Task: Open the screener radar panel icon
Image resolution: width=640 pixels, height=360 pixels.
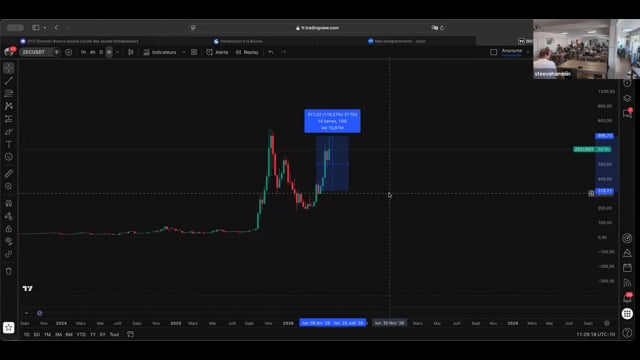Action: pos(627,238)
